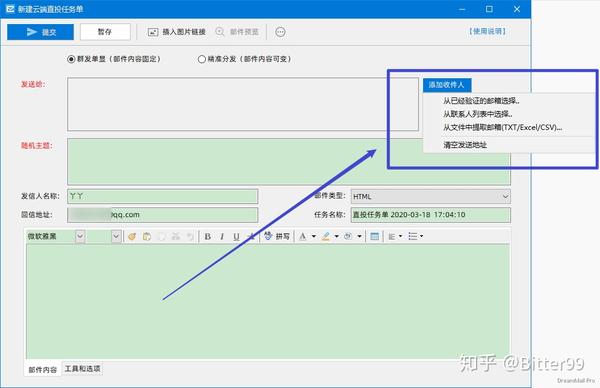Choose 清空发送地址 menu entry
Screen dimensions: 600x388
[465, 145]
